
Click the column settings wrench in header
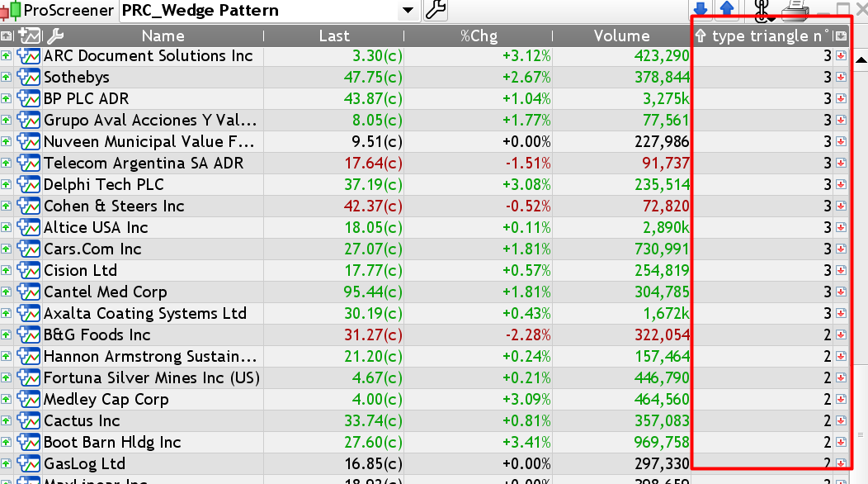click(x=54, y=36)
